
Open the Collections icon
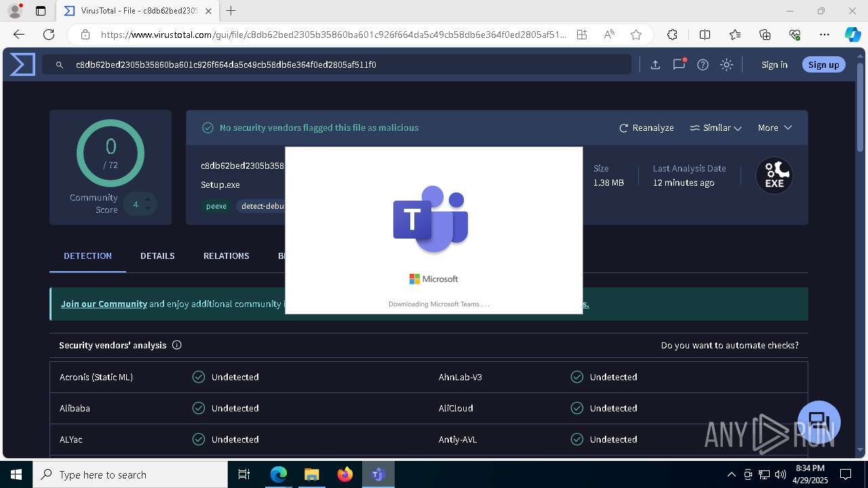click(765, 35)
